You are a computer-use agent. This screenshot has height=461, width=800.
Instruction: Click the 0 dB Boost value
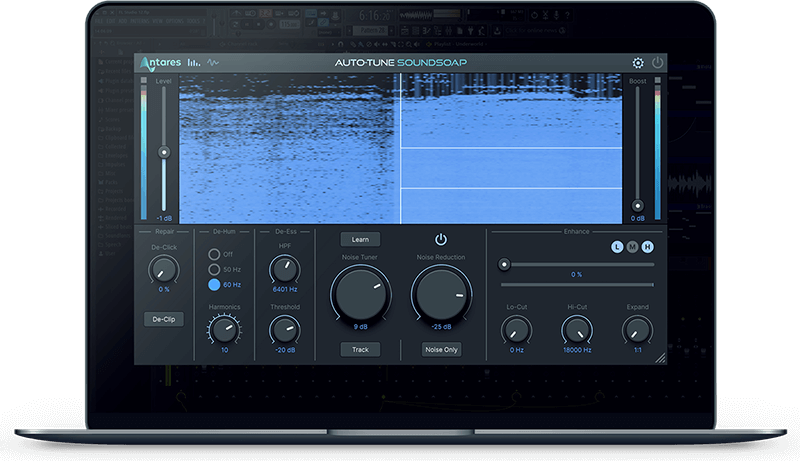pos(637,218)
